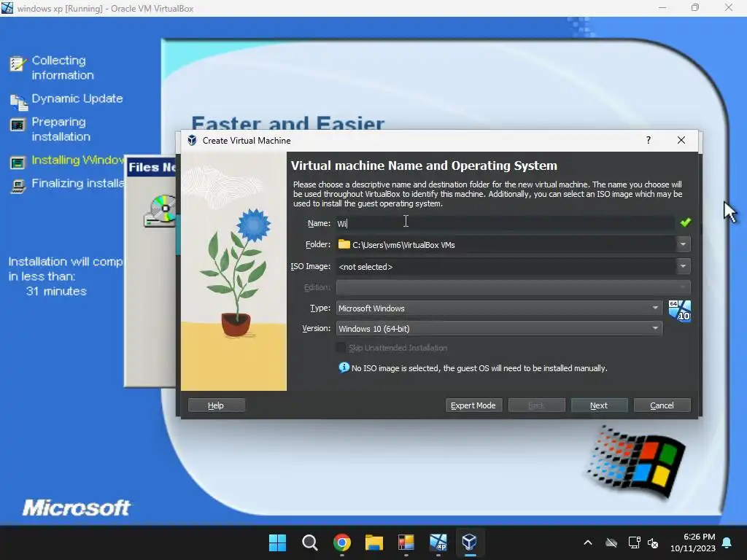Click the Folder path C:\Users\vm6\VirtualBox VMs

(x=403, y=245)
